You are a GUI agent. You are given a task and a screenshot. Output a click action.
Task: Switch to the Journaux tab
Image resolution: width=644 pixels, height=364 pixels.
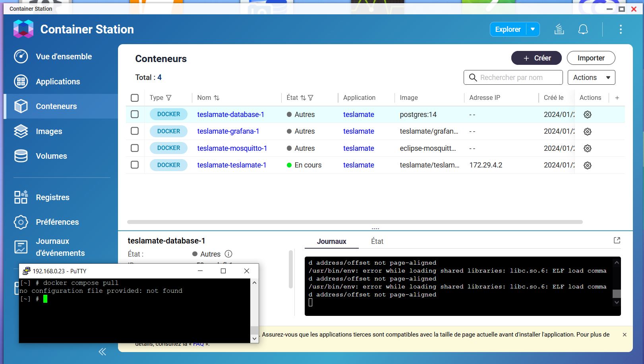[331, 241]
